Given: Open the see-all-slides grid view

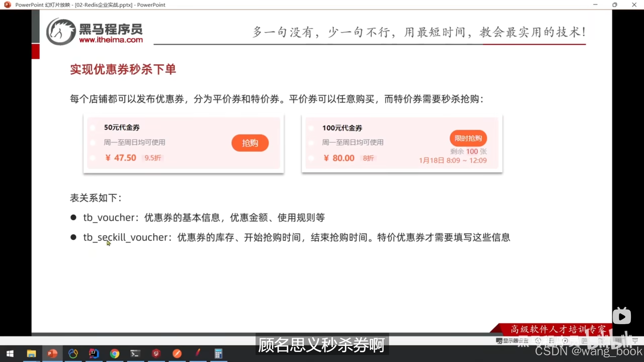Looking at the screenshot, I should coord(601,341).
